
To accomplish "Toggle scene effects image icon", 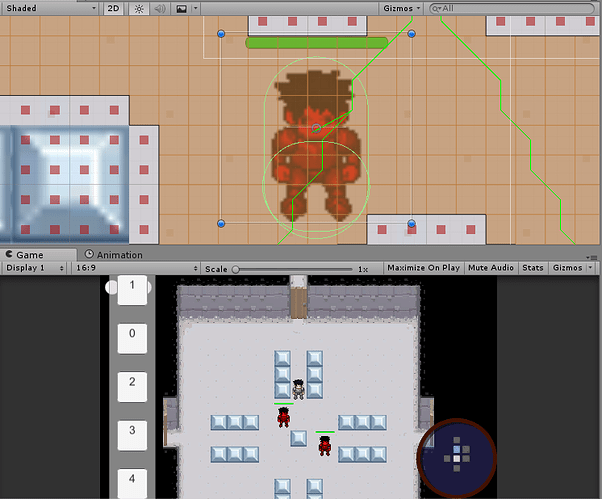I will coord(181,8).
